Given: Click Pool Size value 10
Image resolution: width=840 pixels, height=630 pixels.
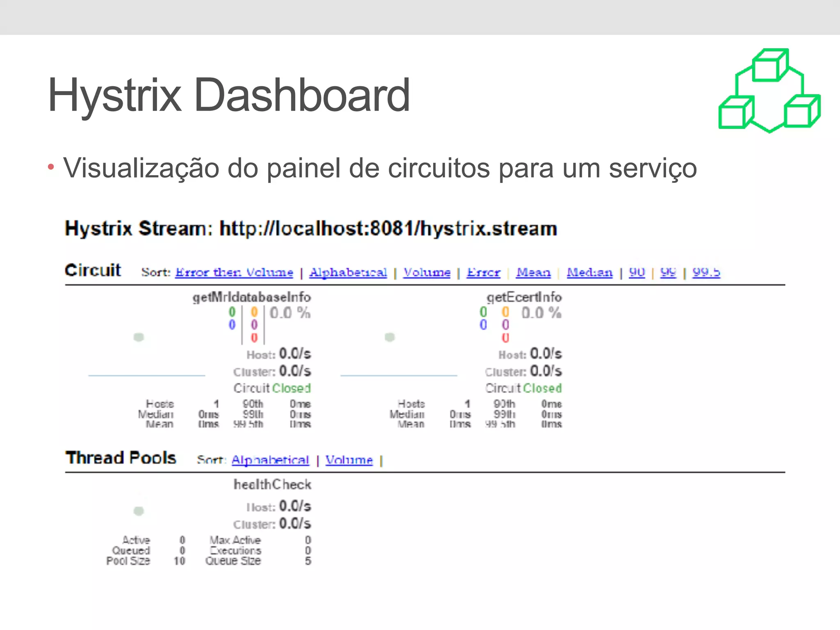Looking at the screenshot, I should 179,561.
